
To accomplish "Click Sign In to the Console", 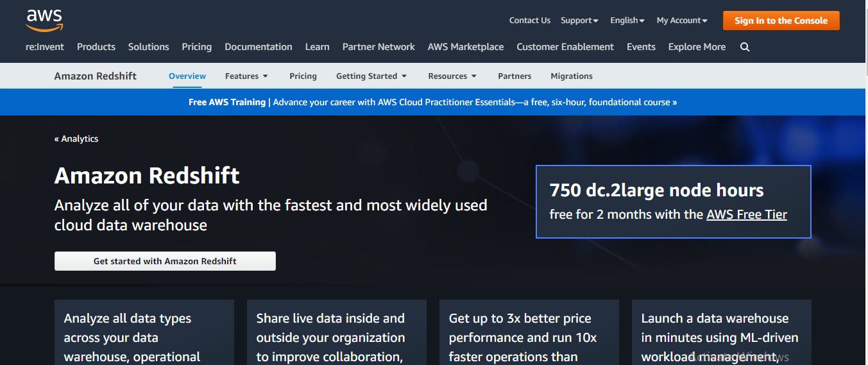I will click(781, 21).
